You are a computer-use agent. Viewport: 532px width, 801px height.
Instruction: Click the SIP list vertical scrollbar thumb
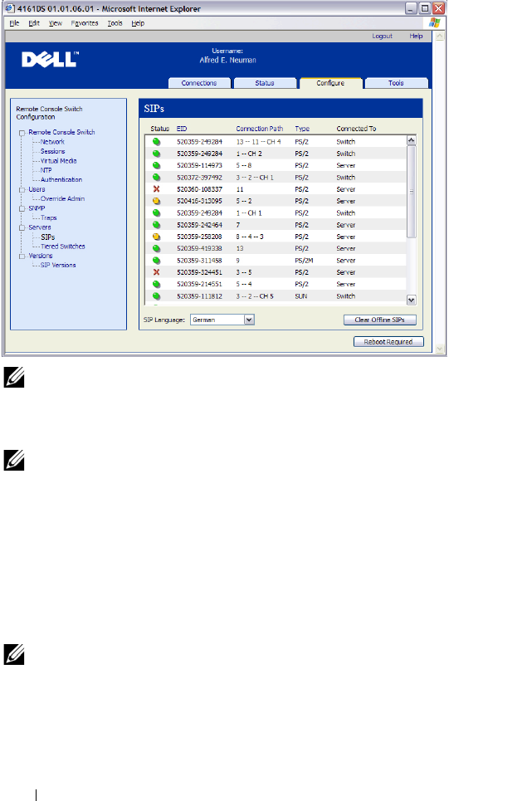click(412, 192)
